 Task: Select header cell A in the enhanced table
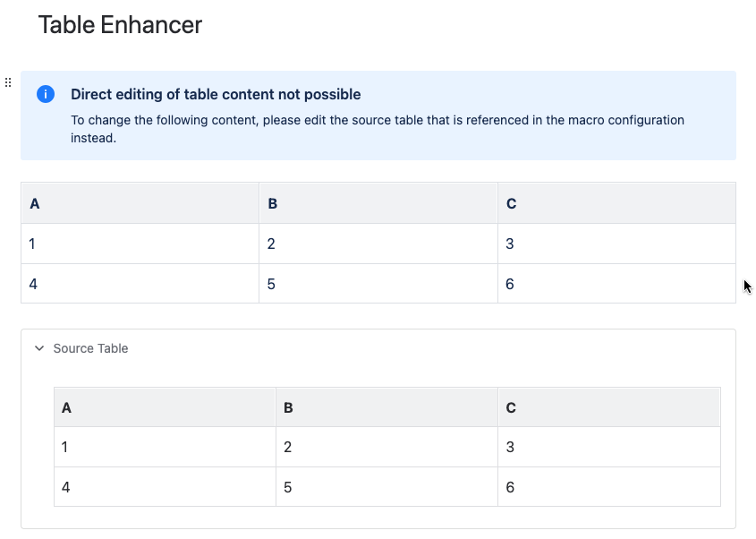click(140, 203)
